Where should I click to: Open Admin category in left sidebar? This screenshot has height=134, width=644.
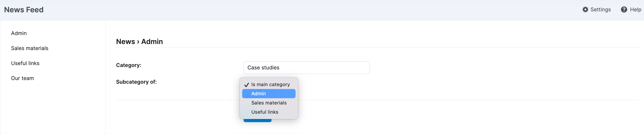tap(19, 33)
